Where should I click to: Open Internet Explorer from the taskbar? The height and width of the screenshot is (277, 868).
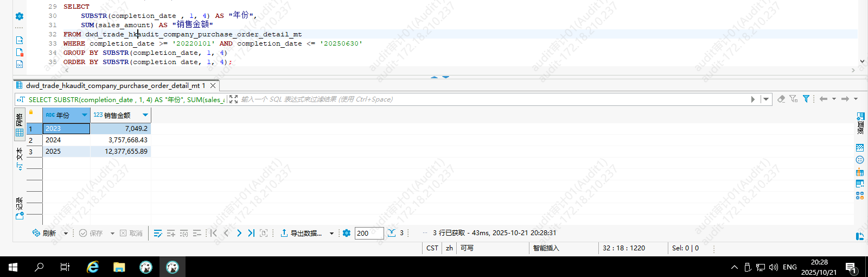pyautogui.click(x=93, y=267)
